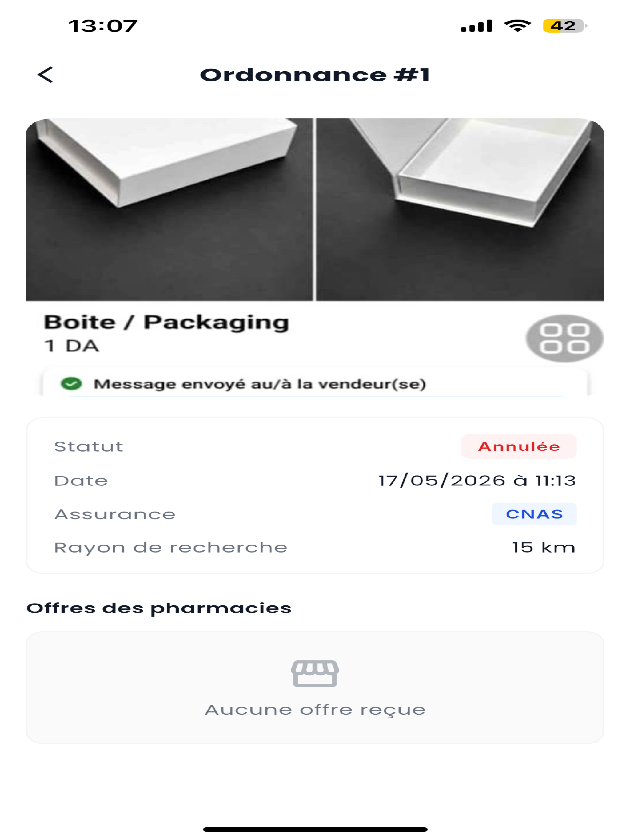Tap the Ordonnance #1 page title
630x840 pixels.
pos(315,75)
